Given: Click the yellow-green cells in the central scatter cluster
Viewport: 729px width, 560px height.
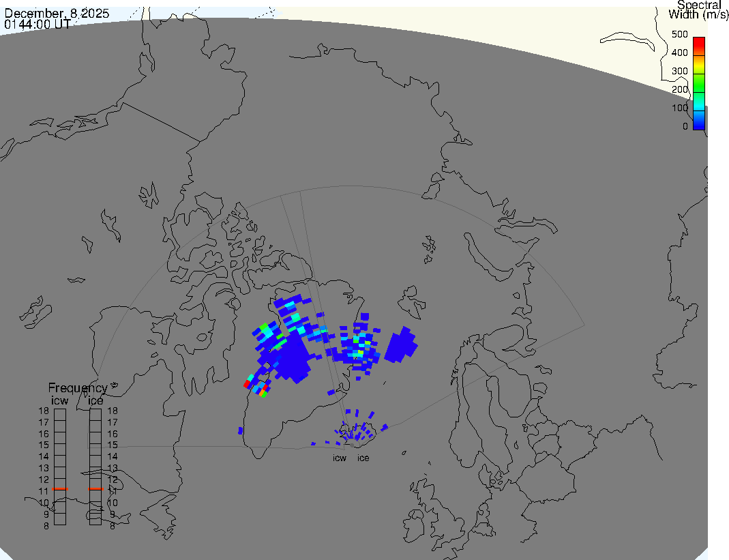Looking at the screenshot, I should pyautogui.click(x=361, y=348).
